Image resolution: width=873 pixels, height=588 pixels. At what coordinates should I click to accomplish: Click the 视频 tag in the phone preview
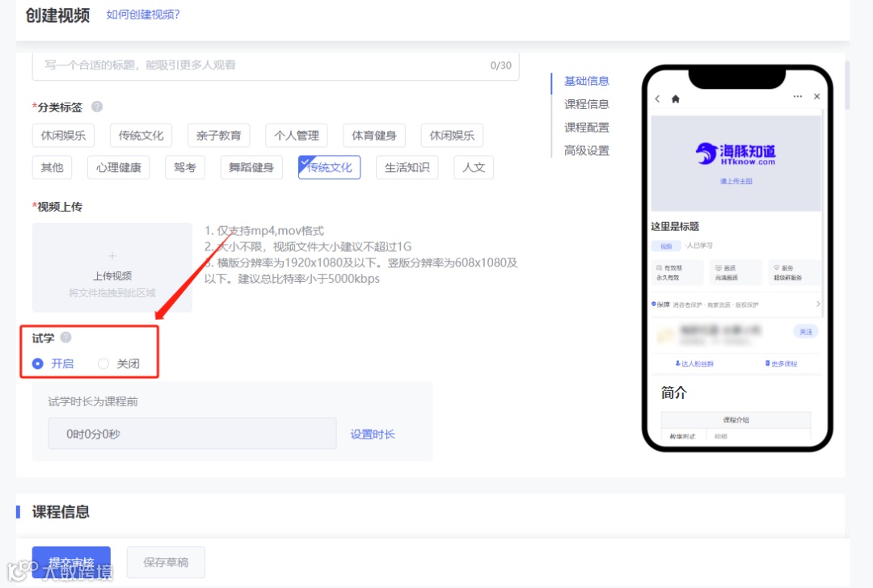click(666, 246)
